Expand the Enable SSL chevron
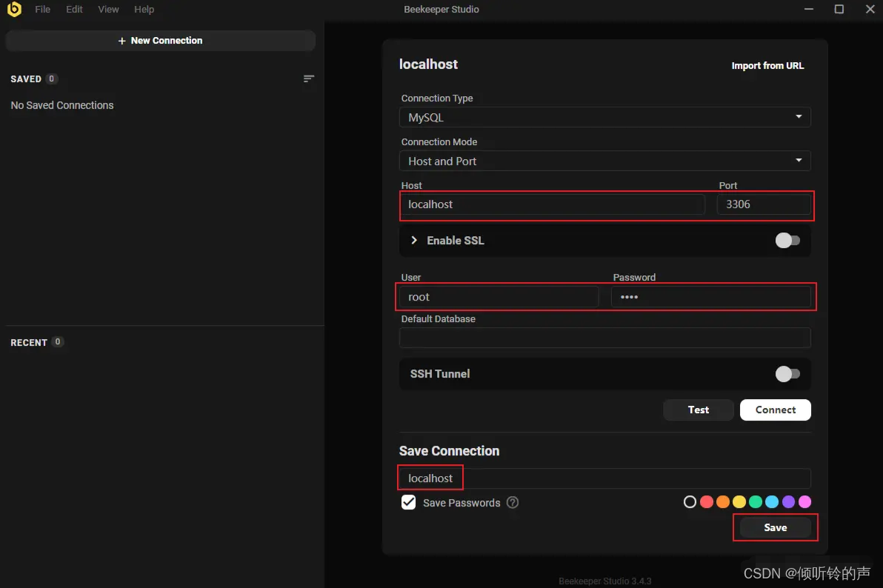The width and height of the screenshot is (883, 588). (414, 241)
